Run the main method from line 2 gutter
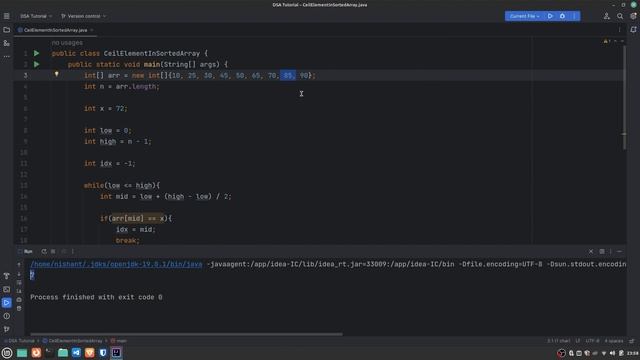 click(36, 64)
